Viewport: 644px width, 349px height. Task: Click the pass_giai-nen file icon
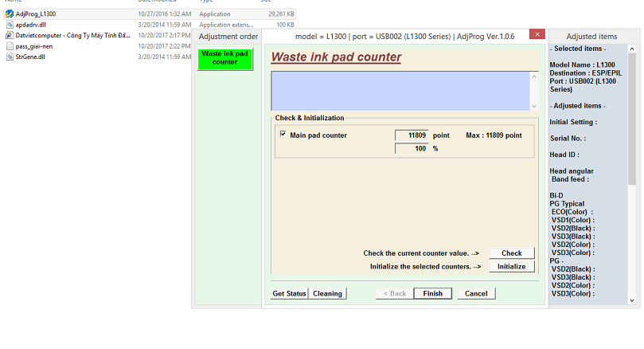click(10, 46)
